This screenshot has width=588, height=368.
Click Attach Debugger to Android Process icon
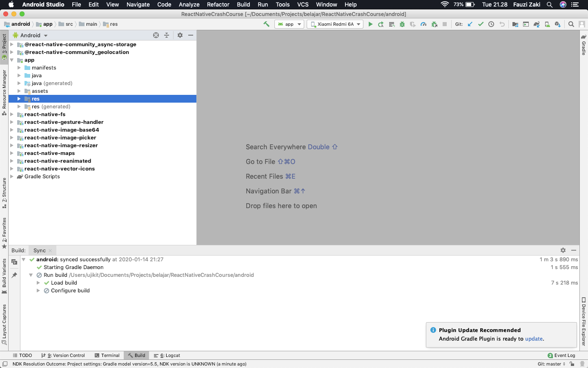click(434, 24)
